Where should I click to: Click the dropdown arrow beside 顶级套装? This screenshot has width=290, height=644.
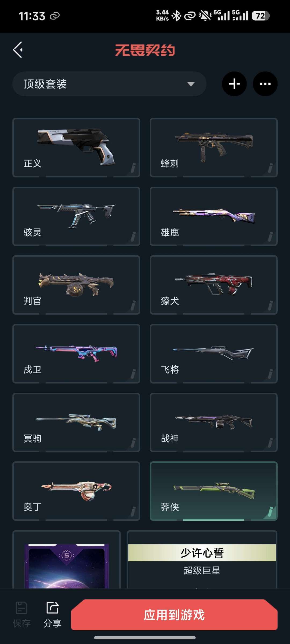pos(191,84)
